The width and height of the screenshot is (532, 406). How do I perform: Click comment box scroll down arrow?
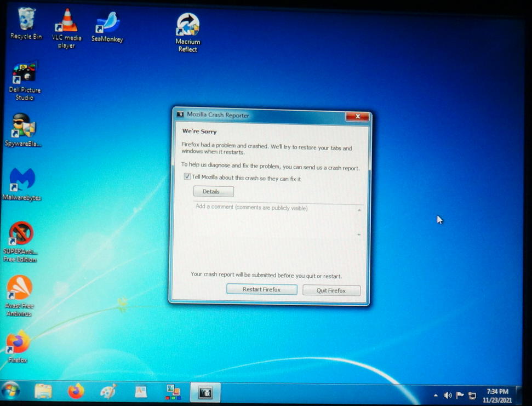pyautogui.click(x=359, y=235)
